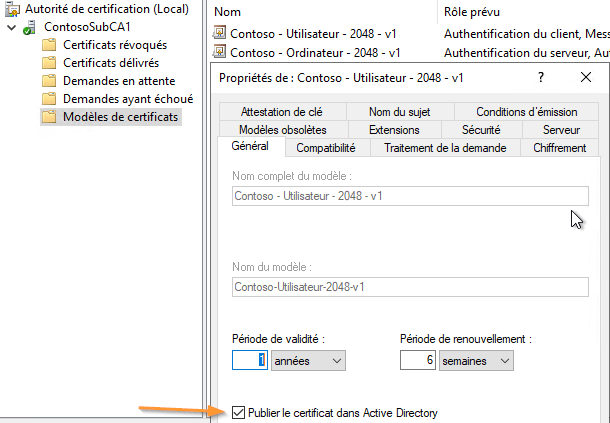Open the Conditions d'émission tab

(x=526, y=112)
